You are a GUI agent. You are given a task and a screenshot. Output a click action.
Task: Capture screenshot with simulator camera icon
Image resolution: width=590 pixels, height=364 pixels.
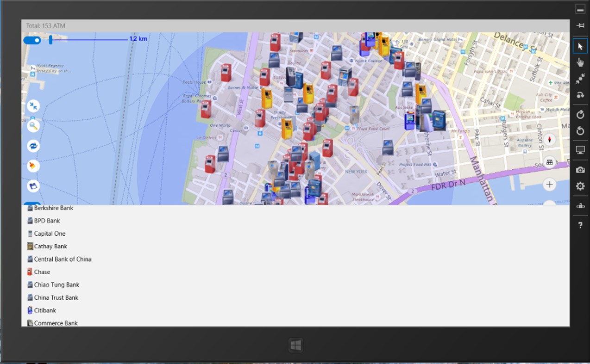tap(580, 170)
